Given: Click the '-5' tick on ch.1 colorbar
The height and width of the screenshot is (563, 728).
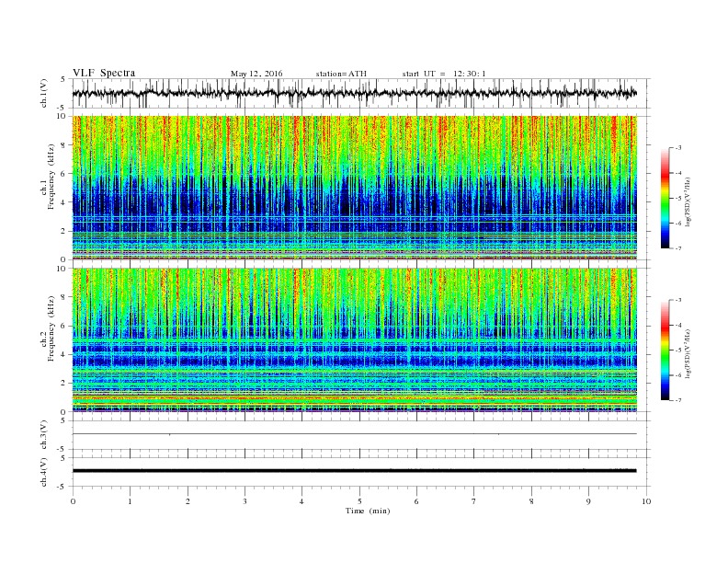Looking at the screenshot, I should pyautogui.click(x=678, y=198).
